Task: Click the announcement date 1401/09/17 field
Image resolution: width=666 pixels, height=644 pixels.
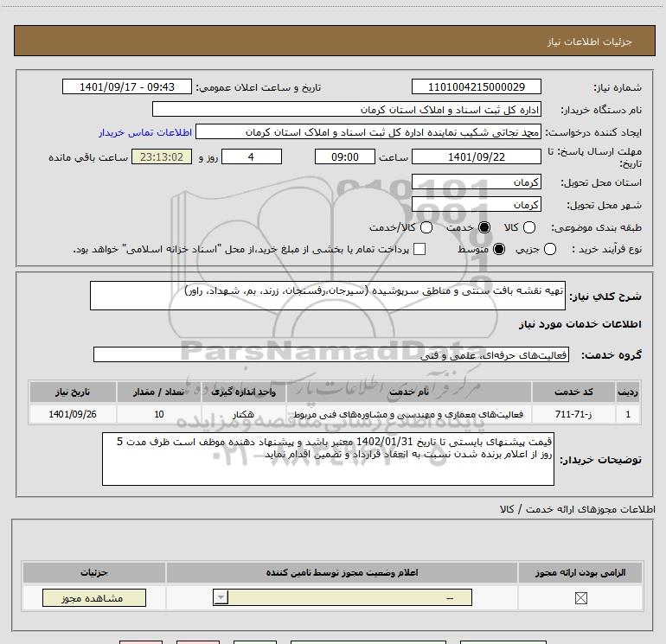Action: (127, 86)
